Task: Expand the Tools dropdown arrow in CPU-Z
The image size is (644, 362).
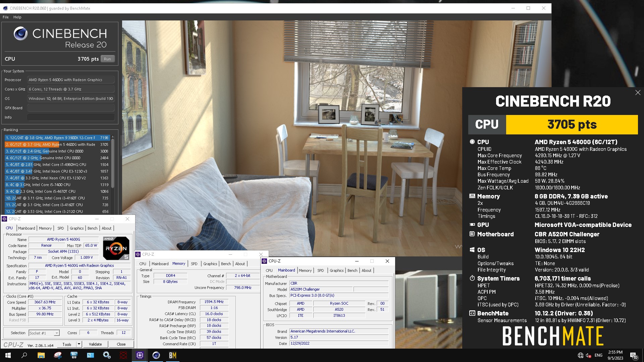Action: pyautogui.click(x=79, y=344)
